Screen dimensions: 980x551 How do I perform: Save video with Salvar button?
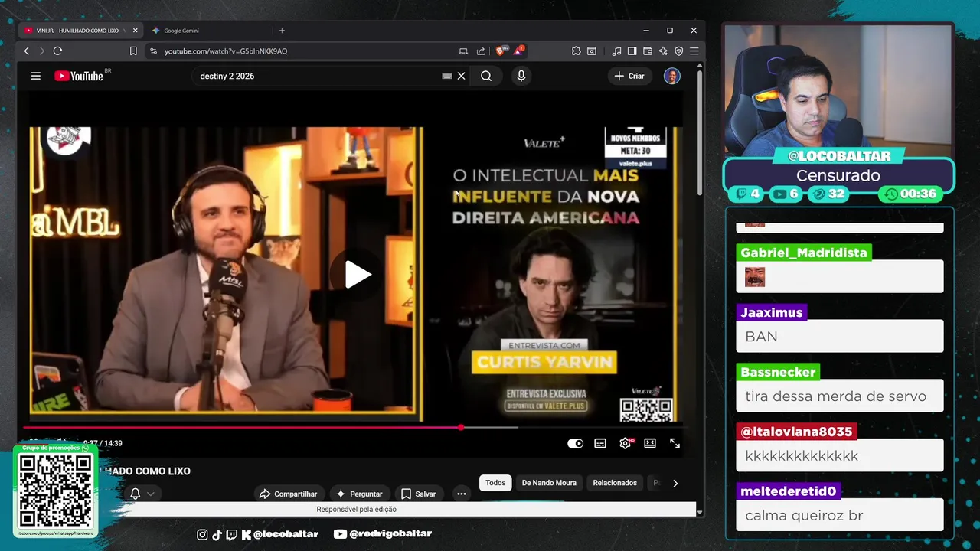click(418, 494)
